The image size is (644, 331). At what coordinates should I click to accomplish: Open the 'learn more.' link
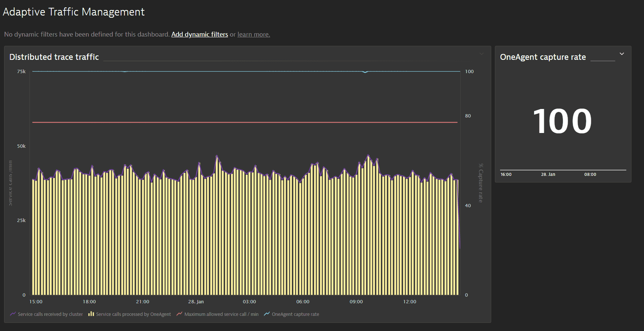[254, 34]
